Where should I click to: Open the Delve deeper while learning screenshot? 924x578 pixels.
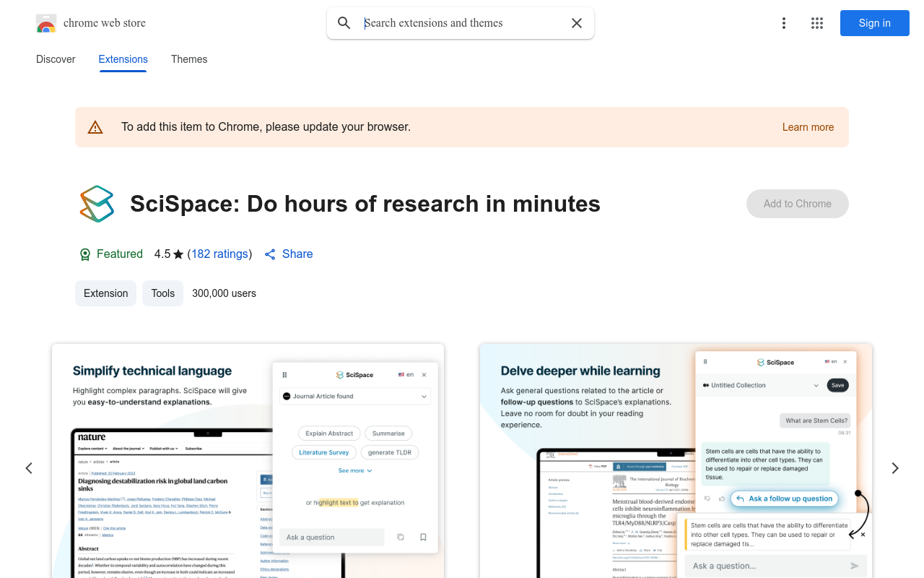tap(676, 461)
